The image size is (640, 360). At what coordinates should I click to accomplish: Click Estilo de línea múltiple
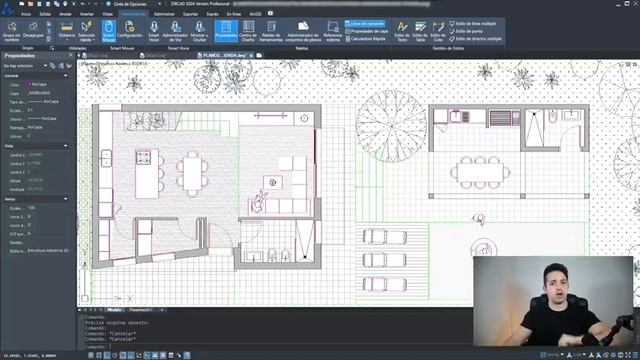tap(473, 24)
